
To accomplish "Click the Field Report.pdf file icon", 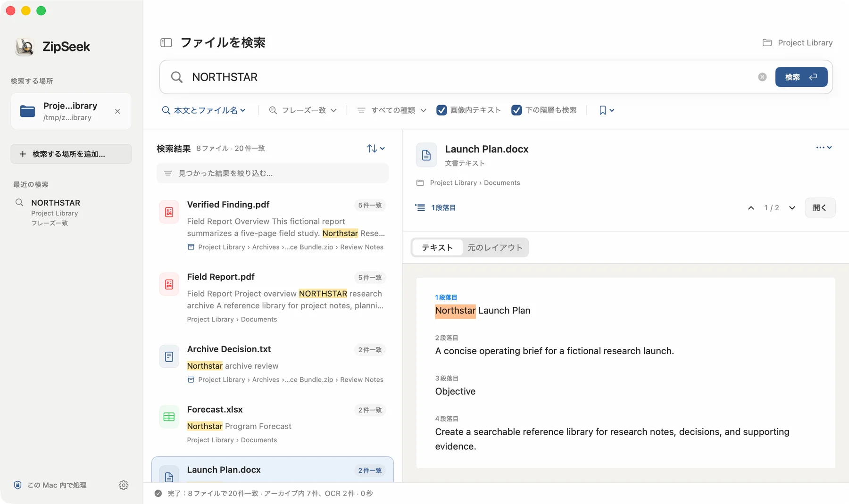I will (x=169, y=284).
